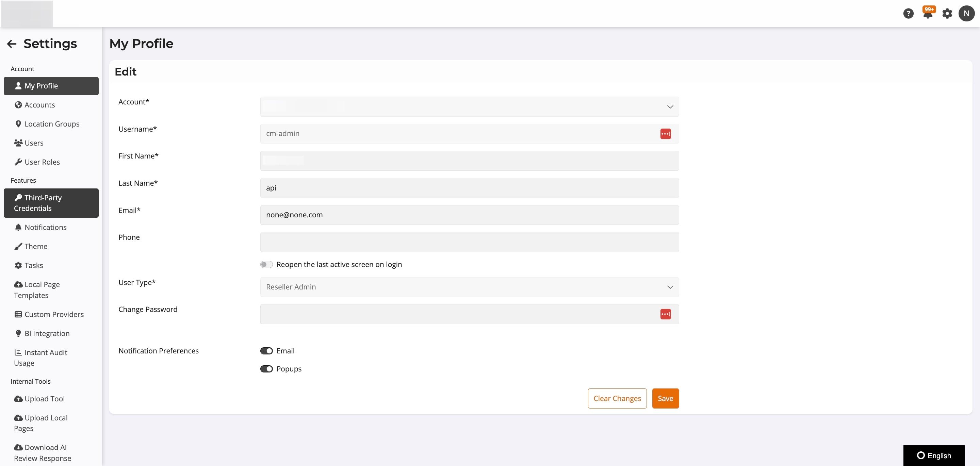Select the Users section

pos(33,143)
